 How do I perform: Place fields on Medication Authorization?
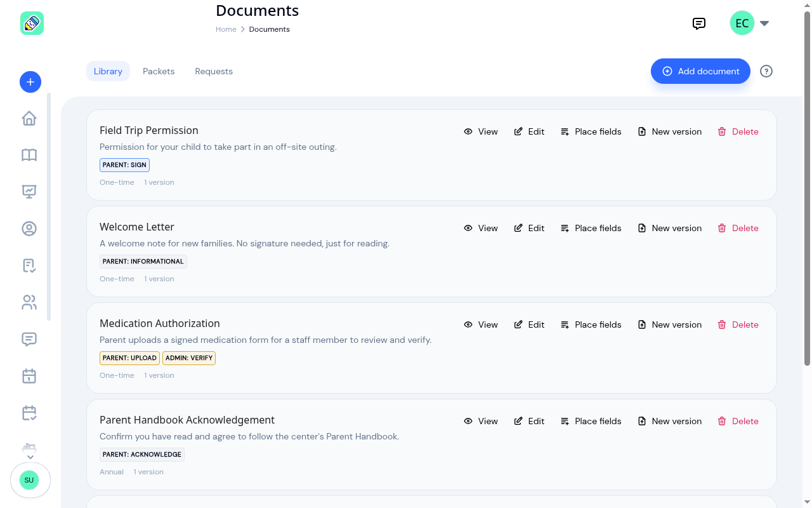[x=591, y=324]
